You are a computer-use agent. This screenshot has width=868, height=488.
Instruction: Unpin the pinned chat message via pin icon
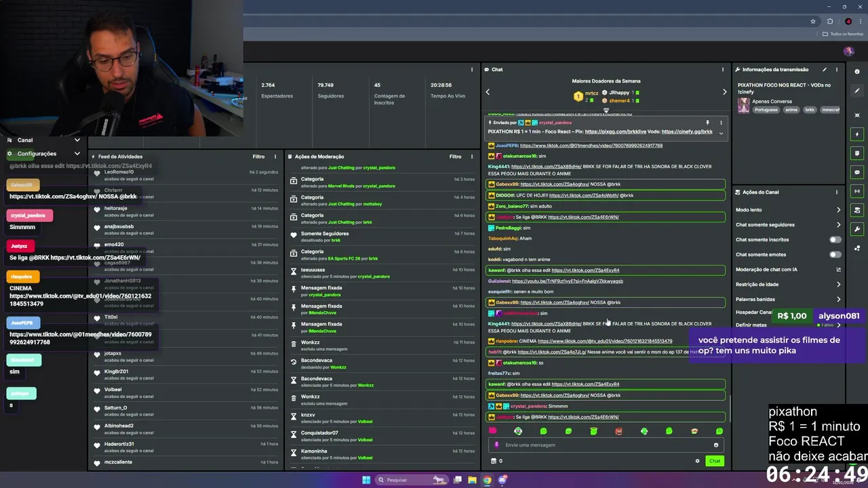click(707, 123)
